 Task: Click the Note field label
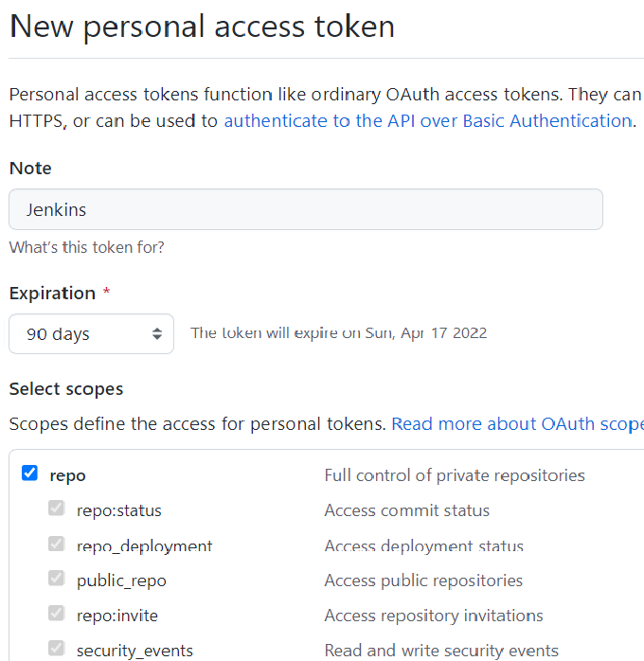(x=30, y=169)
